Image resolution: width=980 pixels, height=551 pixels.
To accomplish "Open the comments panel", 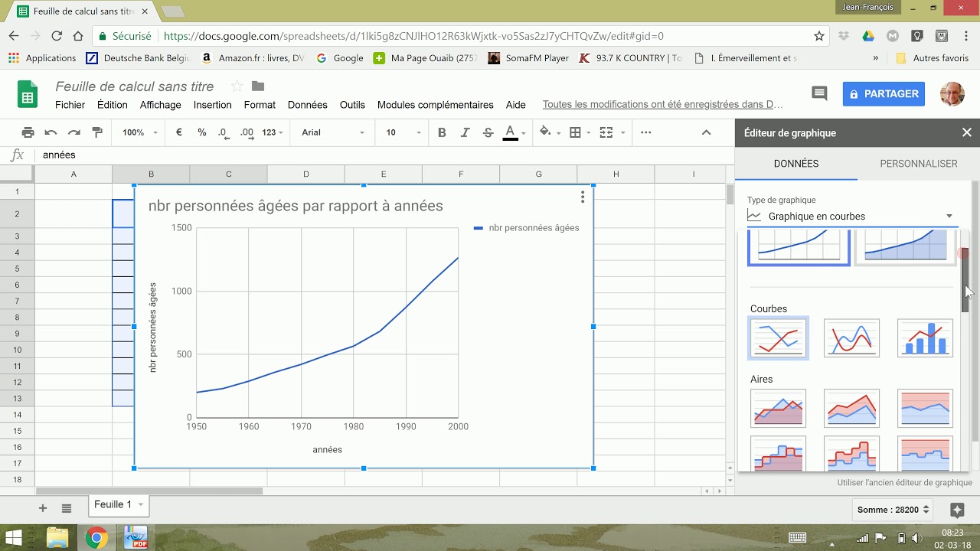I will click(x=819, y=93).
